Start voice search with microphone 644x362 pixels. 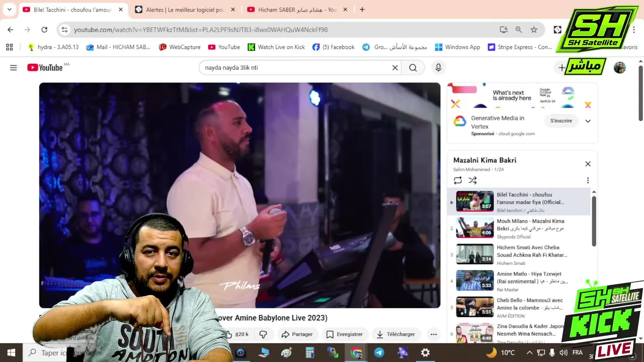click(438, 67)
